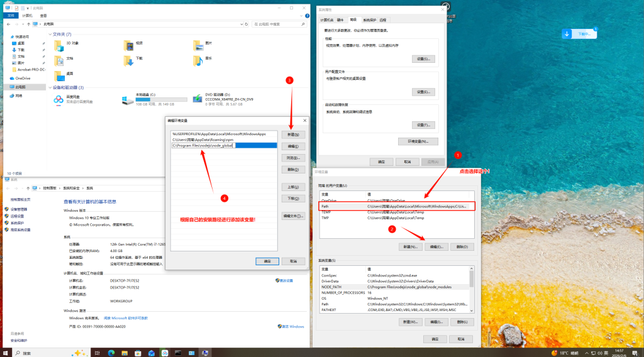The image size is (644, 357).
Task: Open the 文件 tab in Explorer
Action: click(11, 16)
